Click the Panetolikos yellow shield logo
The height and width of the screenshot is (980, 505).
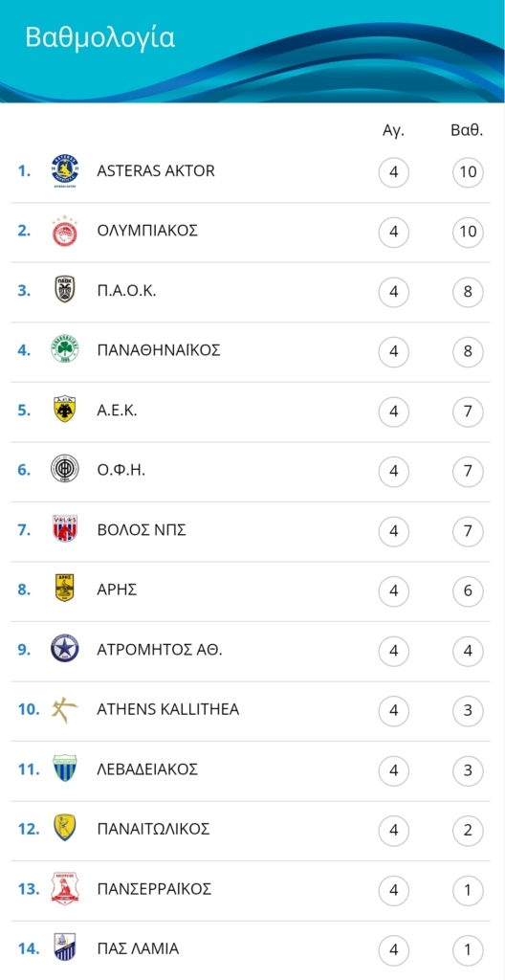[x=65, y=829]
